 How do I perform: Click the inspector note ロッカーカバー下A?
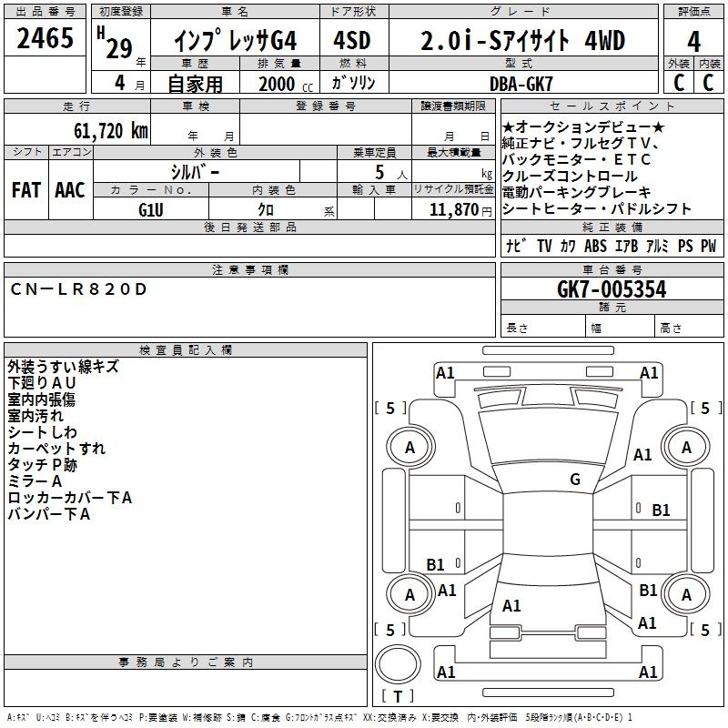click(x=70, y=498)
